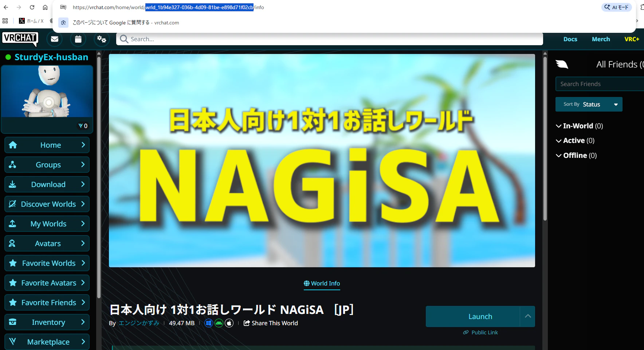The width and height of the screenshot is (644, 350).
Task: Click the My Worlds upload icon
Action: point(12,223)
